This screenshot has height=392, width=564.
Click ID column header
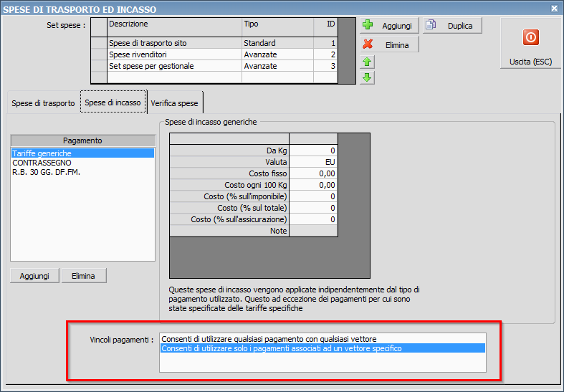[325, 27]
